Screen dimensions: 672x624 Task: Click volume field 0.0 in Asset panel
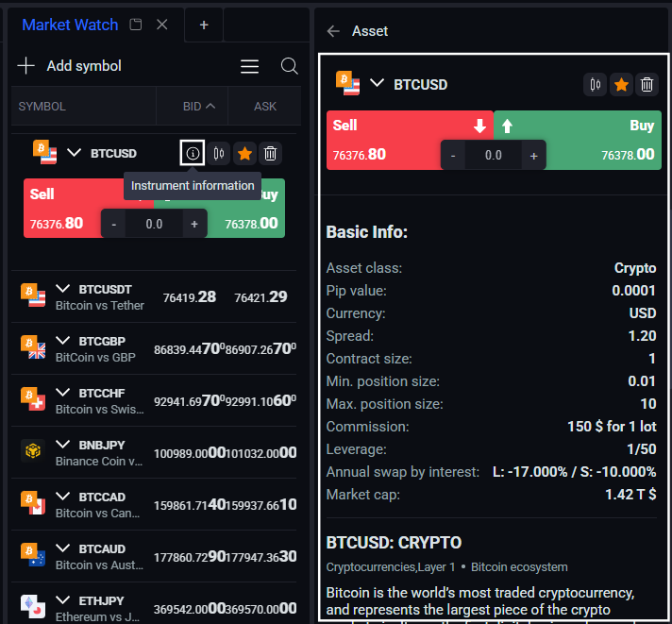click(x=494, y=155)
